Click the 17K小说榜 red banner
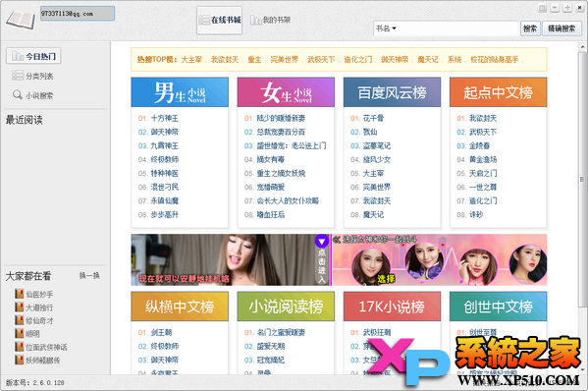The width and height of the screenshot is (588, 391). [392, 307]
